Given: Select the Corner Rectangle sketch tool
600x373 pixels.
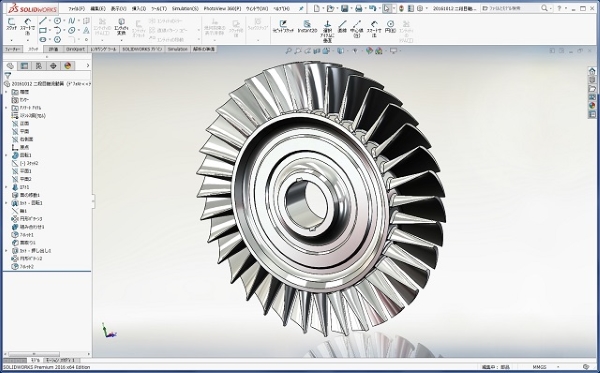Looking at the screenshot, I should pyautogui.click(x=43, y=30).
